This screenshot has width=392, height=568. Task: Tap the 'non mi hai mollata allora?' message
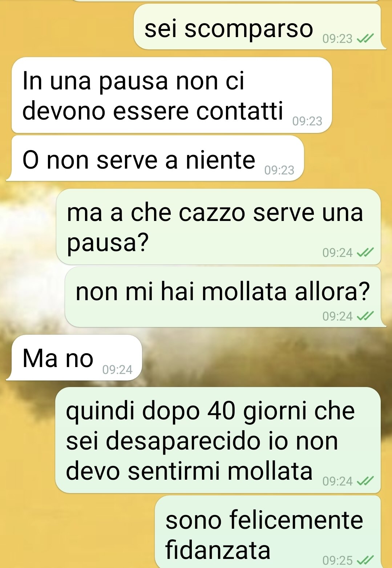coord(223,297)
